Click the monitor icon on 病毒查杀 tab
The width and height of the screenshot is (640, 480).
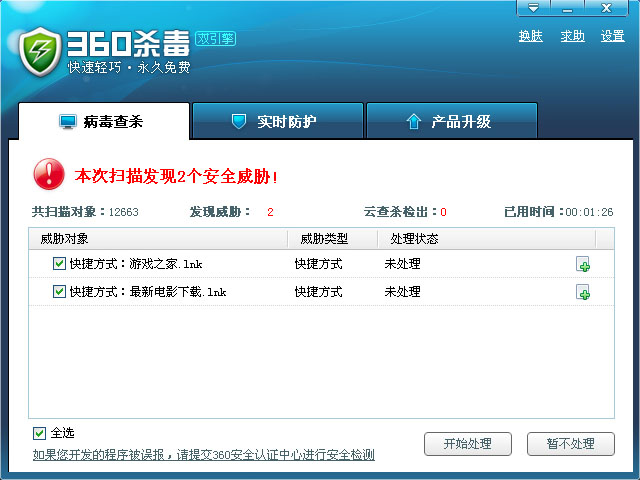(67, 122)
